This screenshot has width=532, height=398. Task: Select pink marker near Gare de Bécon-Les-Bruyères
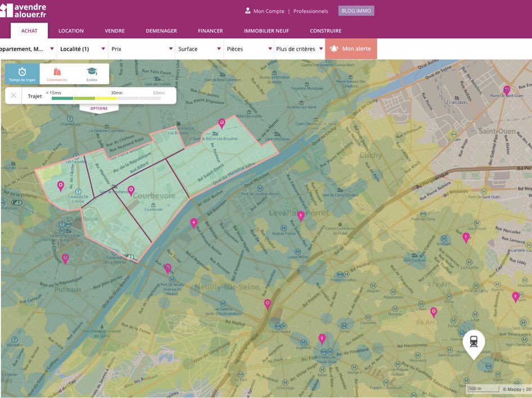click(x=221, y=123)
